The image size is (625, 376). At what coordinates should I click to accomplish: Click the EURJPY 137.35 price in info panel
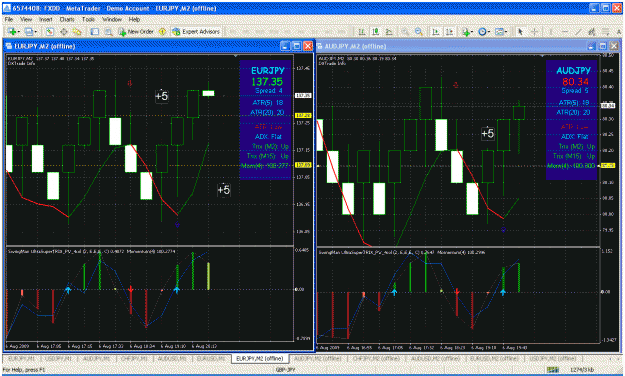(267, 82)
